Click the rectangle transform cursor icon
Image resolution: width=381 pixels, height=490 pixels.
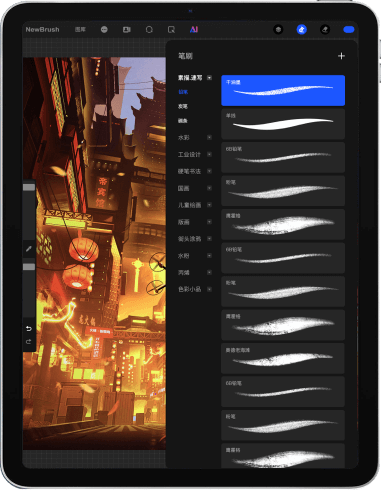[171, 30]
